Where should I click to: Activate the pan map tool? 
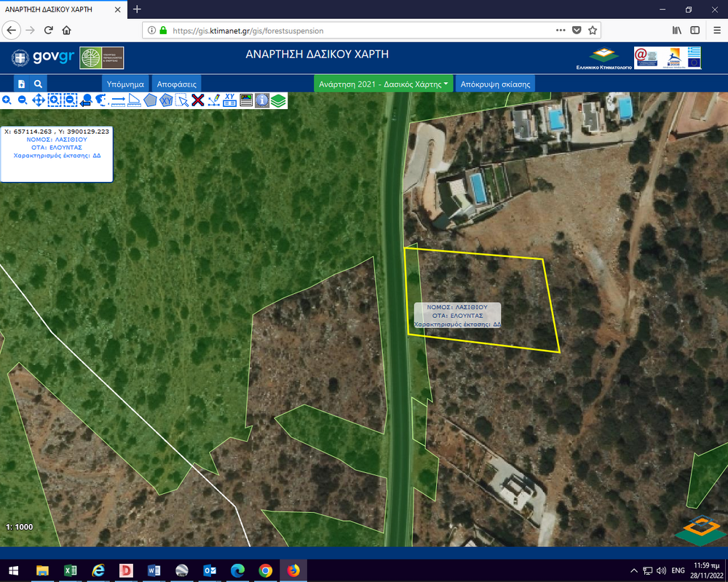point(38,100)
